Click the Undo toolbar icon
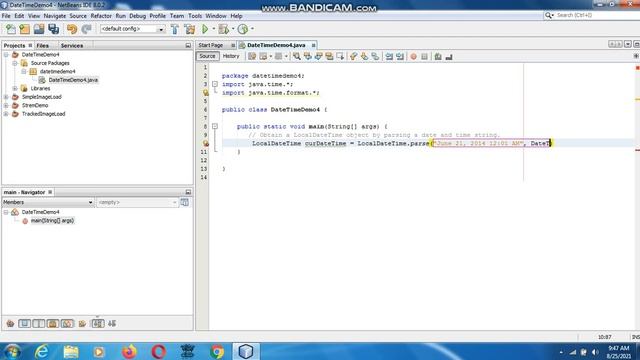 tap(72, 29)
